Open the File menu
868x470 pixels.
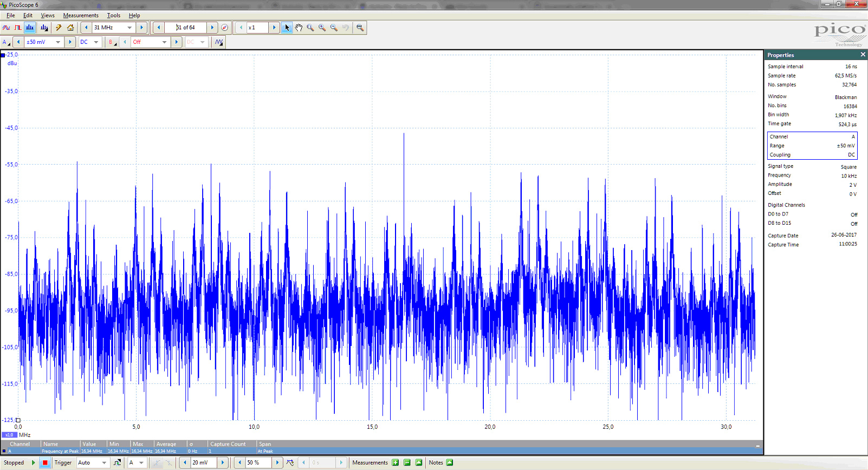point(10,15)
